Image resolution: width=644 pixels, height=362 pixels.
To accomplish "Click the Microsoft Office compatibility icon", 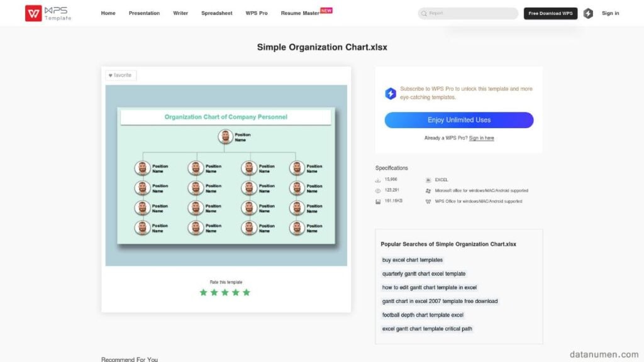I will (428, 190).
